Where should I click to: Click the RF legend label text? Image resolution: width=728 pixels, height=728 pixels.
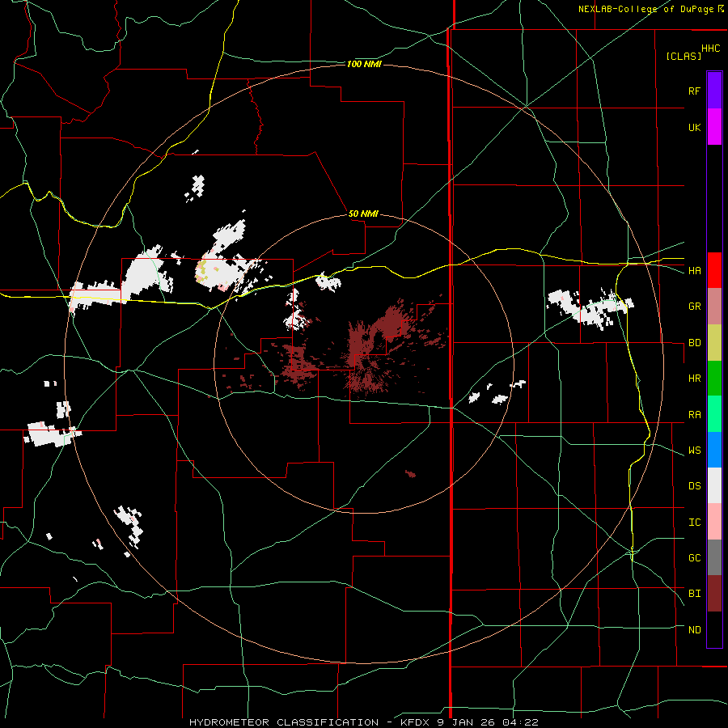click(x=695, y=91)
